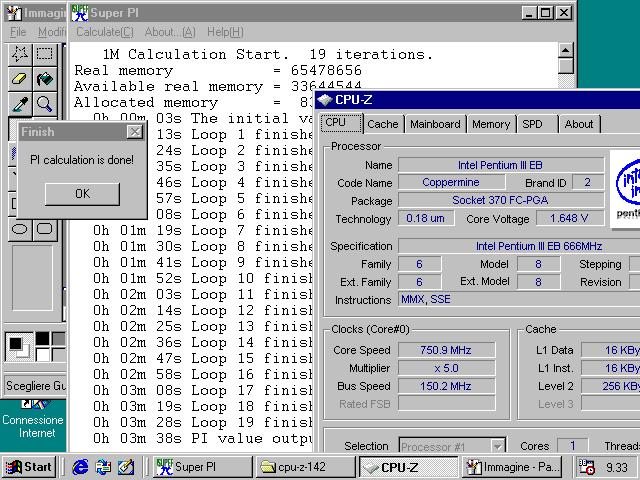This screenshot has height=480, width=640.
Task: Click the Super PI scrollbar up arrow
Action: (x=565, y=50)
